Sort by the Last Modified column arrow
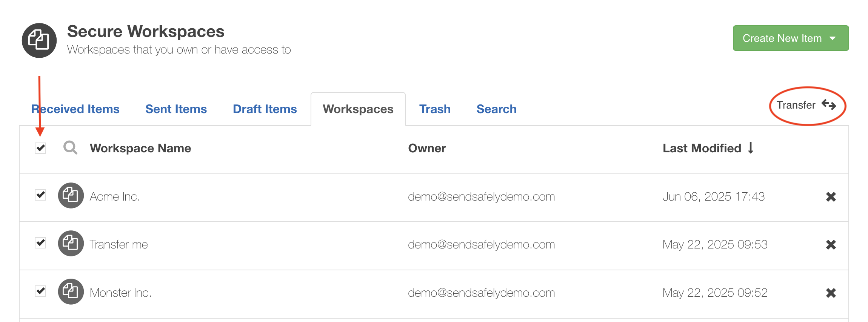The image size is (868, 322). (751, 148)
